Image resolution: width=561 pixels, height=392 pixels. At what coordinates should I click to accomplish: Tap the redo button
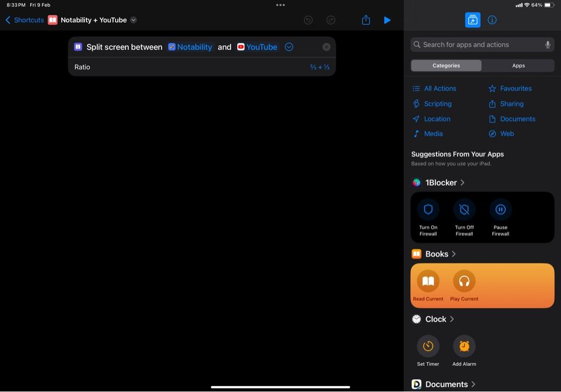[x=331, y=20]
